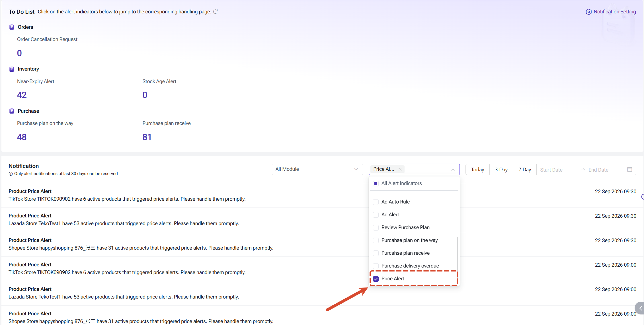Click the Start Date input field

pyautogui.click(x=557, y=170)
